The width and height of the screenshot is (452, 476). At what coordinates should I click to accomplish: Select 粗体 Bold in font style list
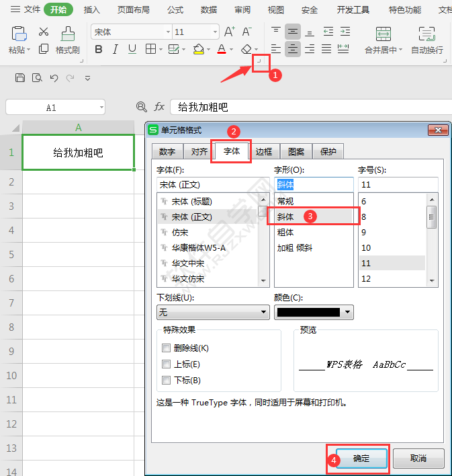(285, 233)
